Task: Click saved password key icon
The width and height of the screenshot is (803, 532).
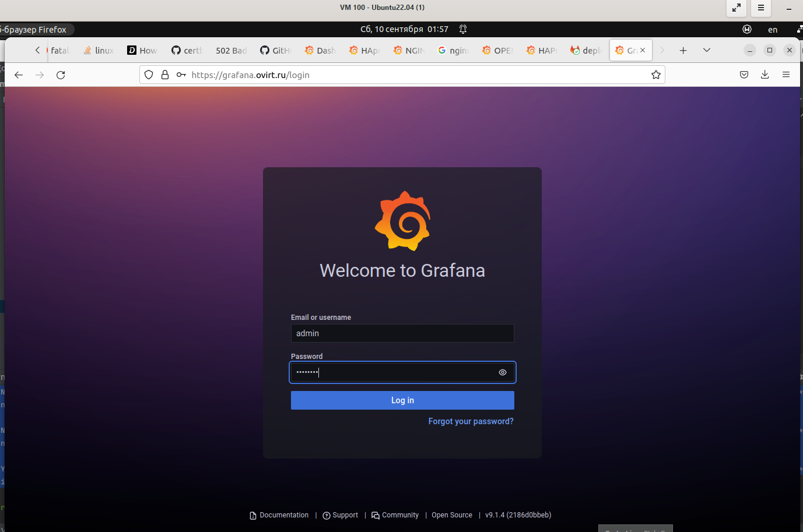Action: (x=181, y=75)
